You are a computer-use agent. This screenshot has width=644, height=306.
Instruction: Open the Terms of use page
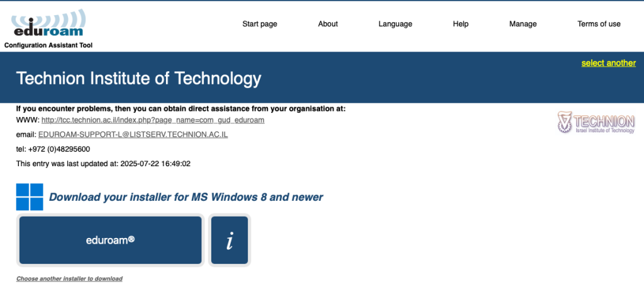pos(599,24)
